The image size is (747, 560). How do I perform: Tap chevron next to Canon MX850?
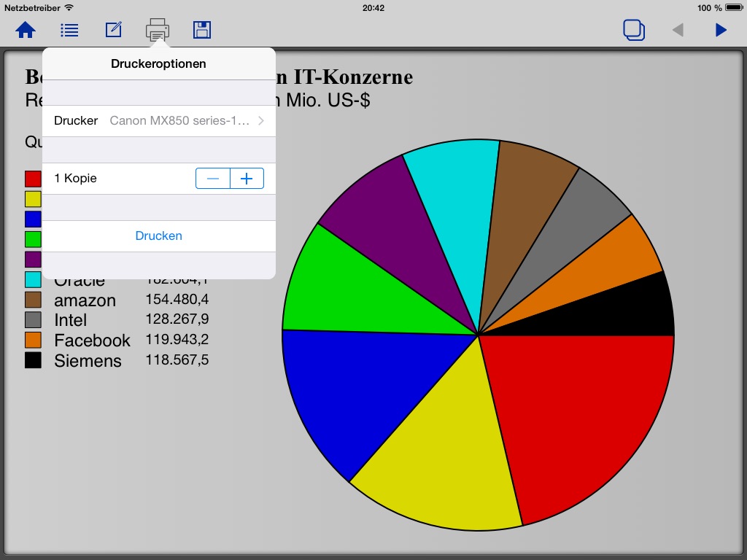point(261,121)
